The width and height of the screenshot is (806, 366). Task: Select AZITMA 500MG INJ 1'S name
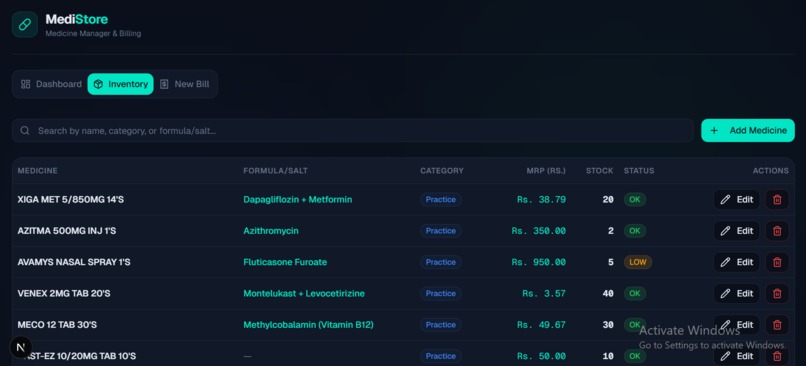point(66,231)
